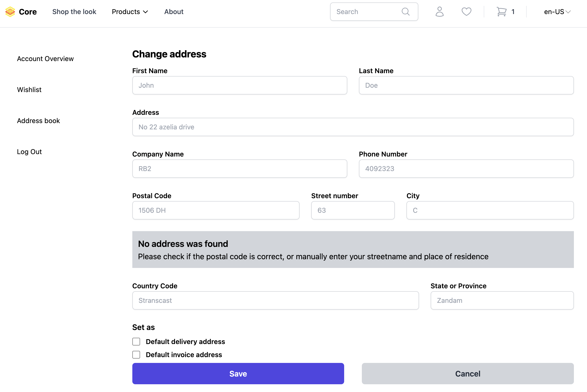587x392 pixels.
Task: Open wishlist via heart icon
Action: point(466,11)
